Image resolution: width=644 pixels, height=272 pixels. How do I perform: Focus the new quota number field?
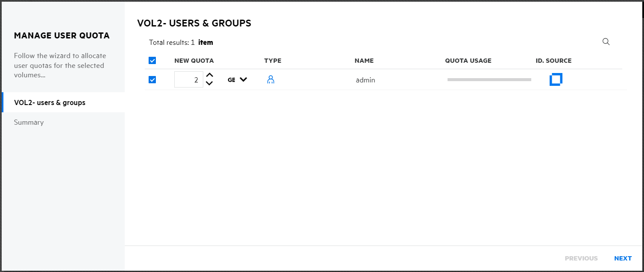point(188,80)
